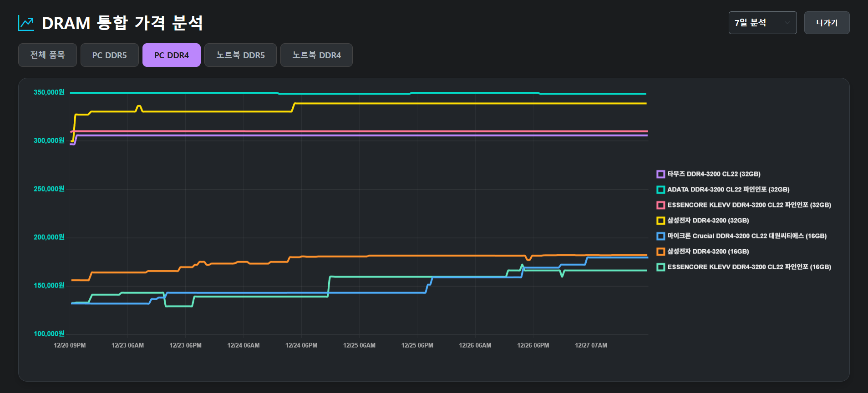This screenshot has width=868, height=393.
Task: Click the 12/24 06AM x-axis label
Action: click(x=244, y=345)
